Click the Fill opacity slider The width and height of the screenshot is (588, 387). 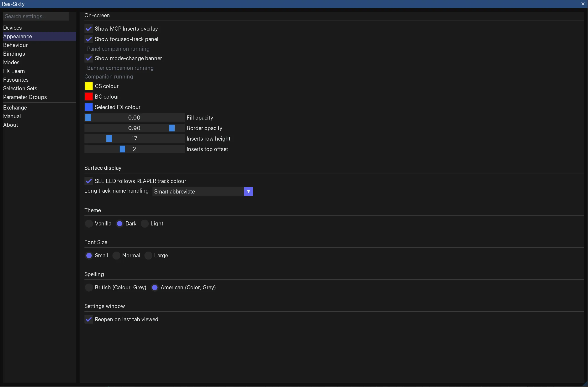[134, 118]
